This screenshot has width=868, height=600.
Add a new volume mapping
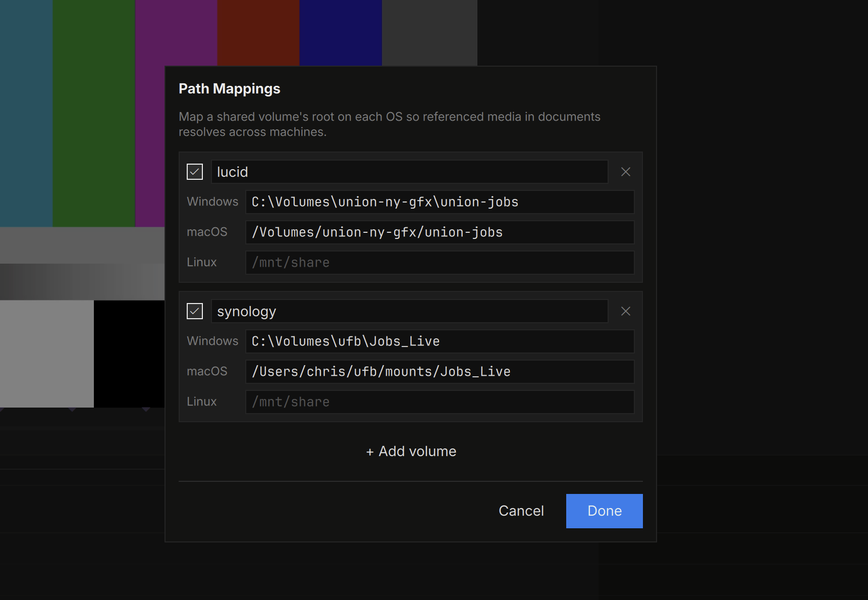pos(411,451)
